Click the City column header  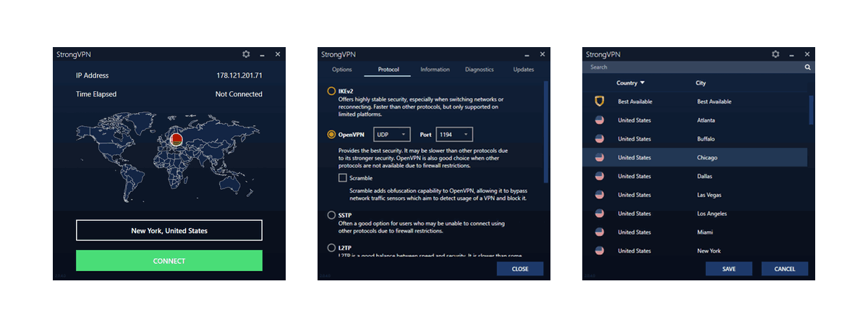pos(701,83)
